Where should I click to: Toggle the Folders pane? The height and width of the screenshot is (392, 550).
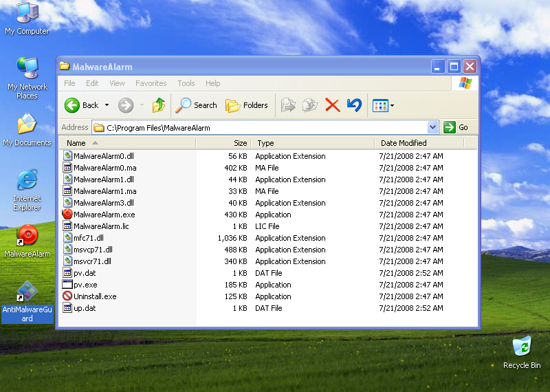tap(246, 105)
